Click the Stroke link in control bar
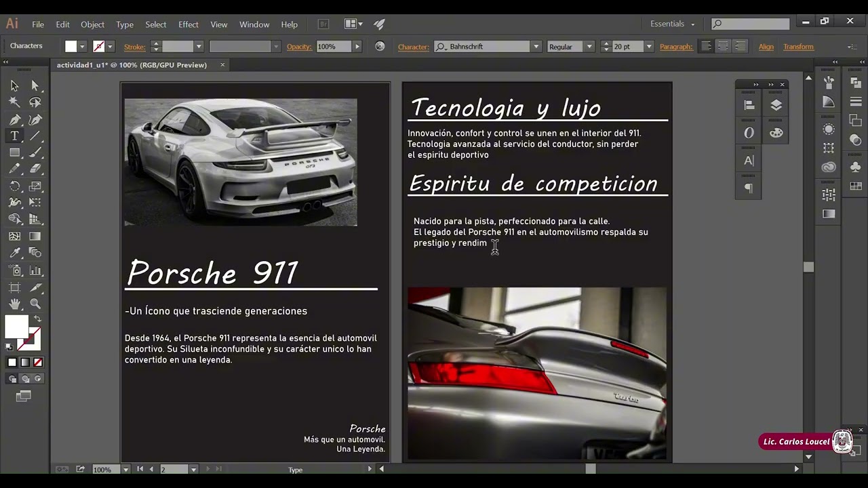 [x=134, y=47]
